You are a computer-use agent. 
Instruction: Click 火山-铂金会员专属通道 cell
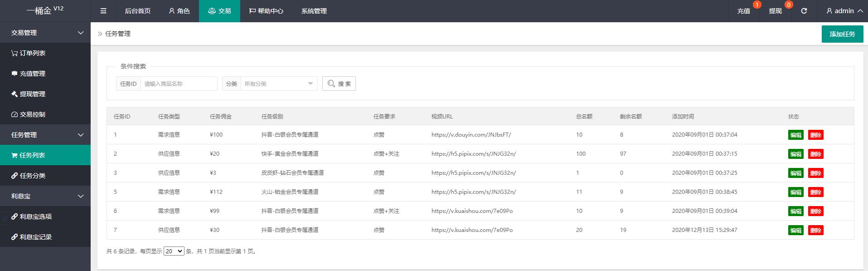[x=290, y=192]
